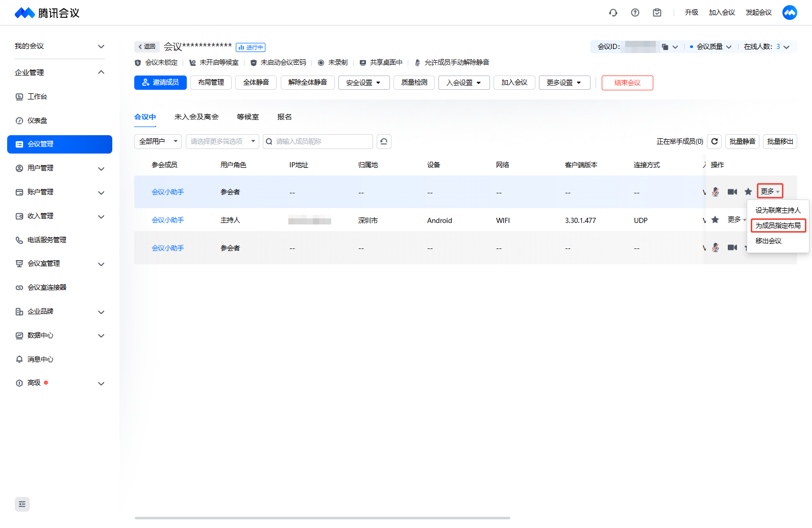This screenshot has height=528, width=812.
Task: Star the 主持人 host row
Action: [x=715, y=220]
